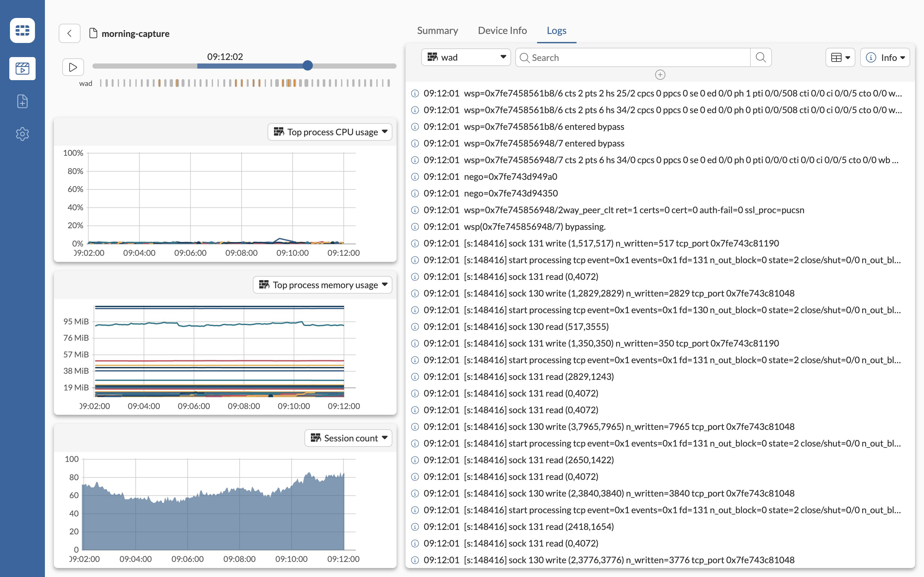Viewport: 924px width, 577px height.
Task: Select the capture replay icon in the sidebar
Action: 22,69
